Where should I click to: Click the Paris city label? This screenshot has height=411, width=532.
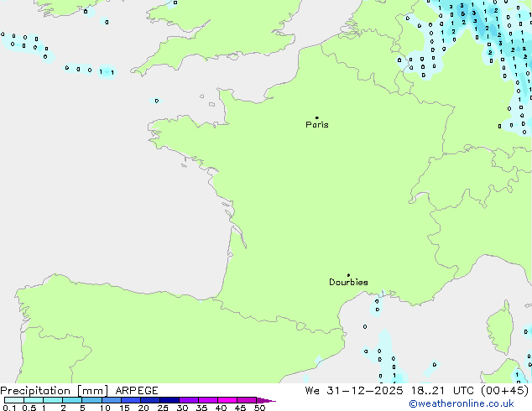pos(317,125)
